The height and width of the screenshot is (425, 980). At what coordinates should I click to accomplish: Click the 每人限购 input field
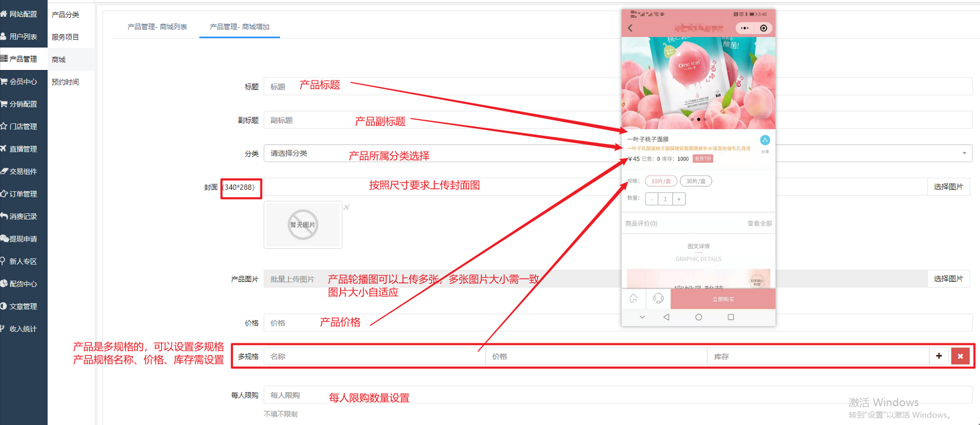618,395
